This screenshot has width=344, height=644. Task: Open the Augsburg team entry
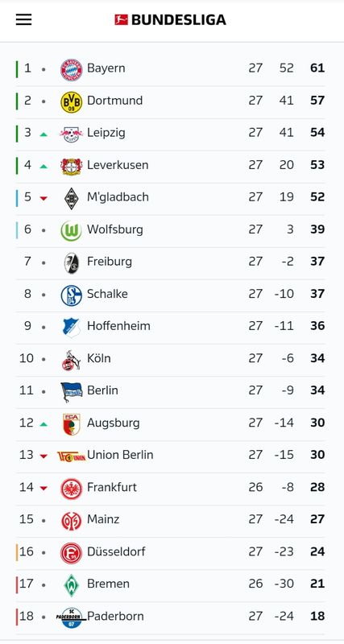point(170,423)
